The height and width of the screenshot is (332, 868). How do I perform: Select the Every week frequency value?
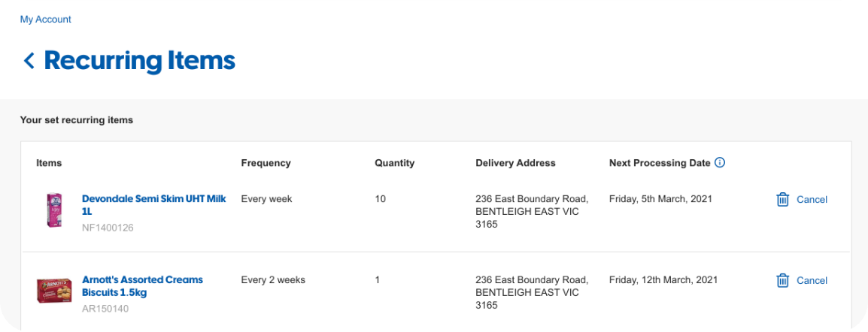[x=266, y=200]
